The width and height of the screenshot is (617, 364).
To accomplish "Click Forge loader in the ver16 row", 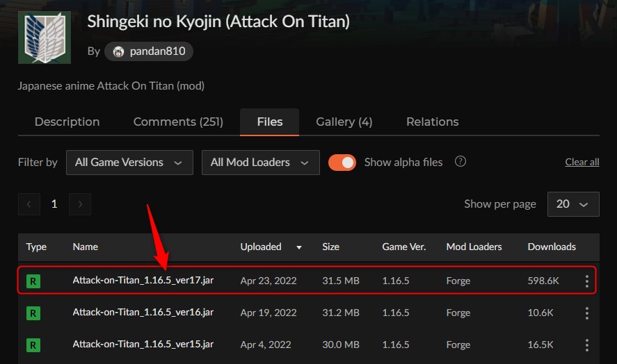I will (x=458, y=313).
